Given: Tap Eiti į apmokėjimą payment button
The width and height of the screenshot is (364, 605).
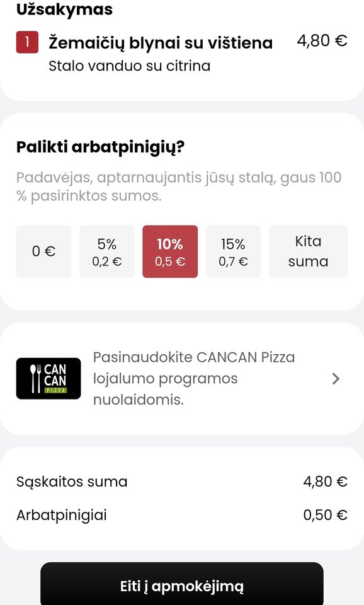Looking at the screenshot, I should pos(182,585).
